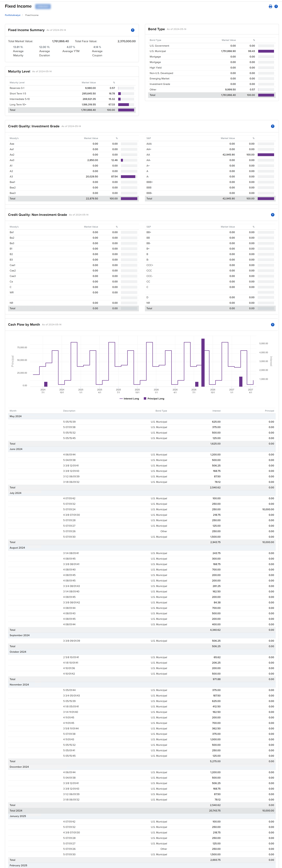Click the 20,029.50 market value for A3

click(x=92, y=177)
